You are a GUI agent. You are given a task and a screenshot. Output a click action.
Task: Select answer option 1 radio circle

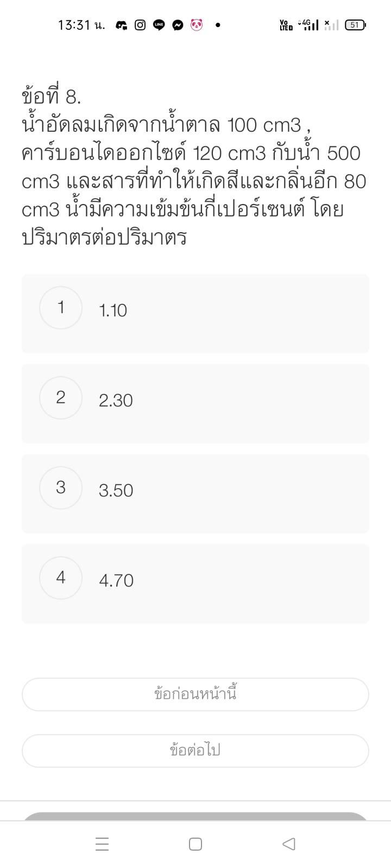(x=61, y=308)
